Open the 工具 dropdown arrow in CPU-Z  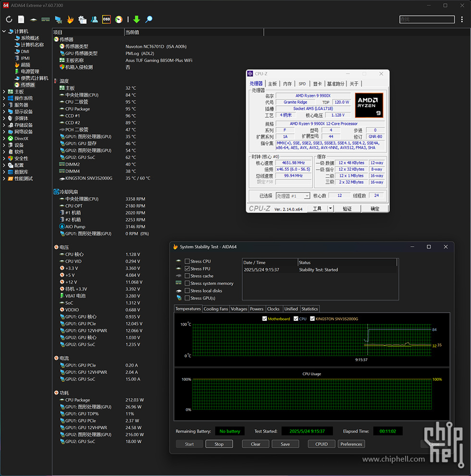[x=331, y=209]
